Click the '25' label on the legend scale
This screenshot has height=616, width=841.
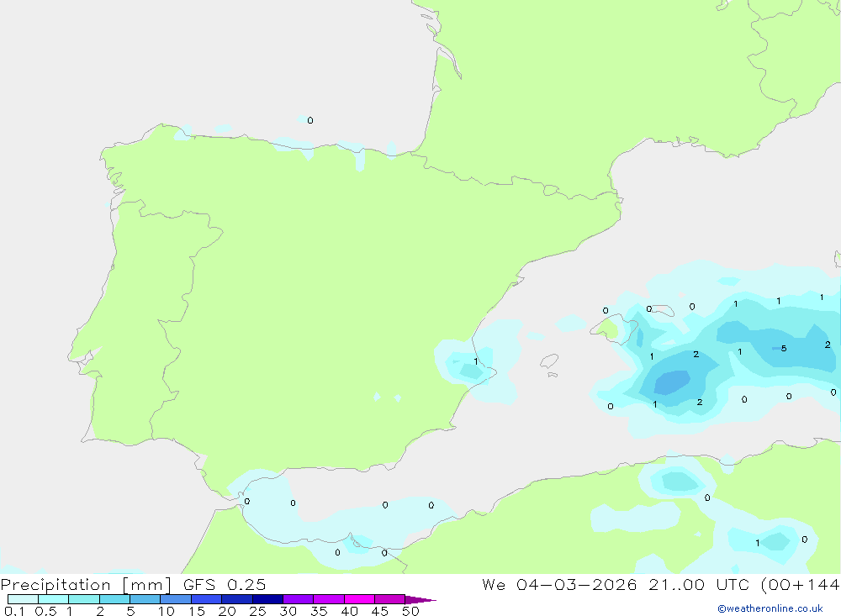(258, 611)
